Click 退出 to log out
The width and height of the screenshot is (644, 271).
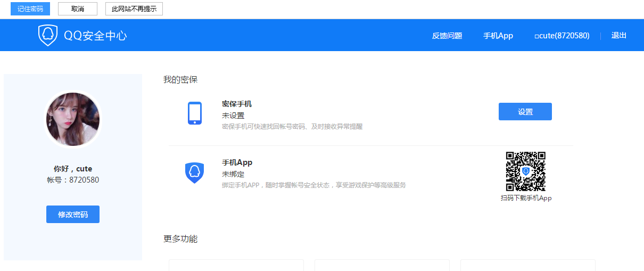pyautogui.click(x=619, y=36)
